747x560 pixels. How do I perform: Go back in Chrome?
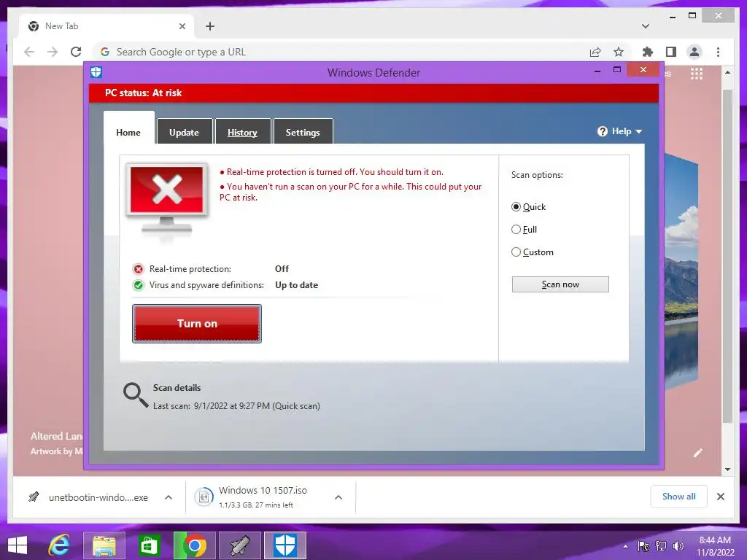click(x=29, y=52)
